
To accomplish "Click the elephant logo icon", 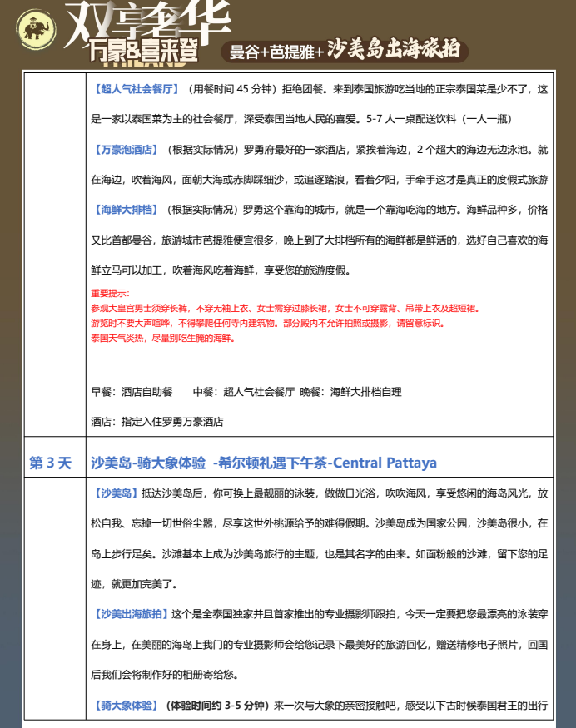I will click(37, 29).
